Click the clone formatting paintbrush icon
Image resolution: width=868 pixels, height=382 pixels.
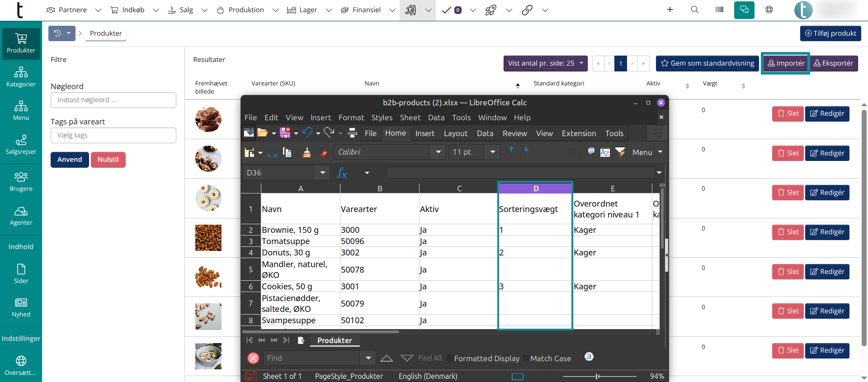(307, 152)
